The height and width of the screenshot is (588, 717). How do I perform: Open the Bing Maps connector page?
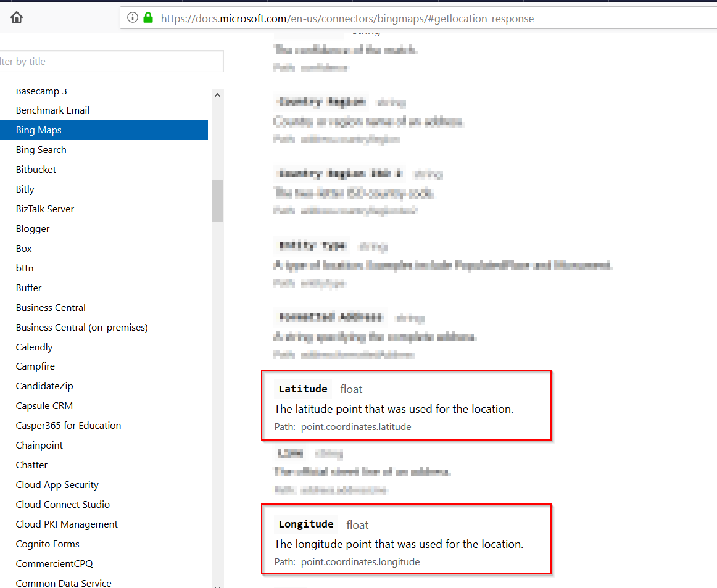(x=39, y=130)
